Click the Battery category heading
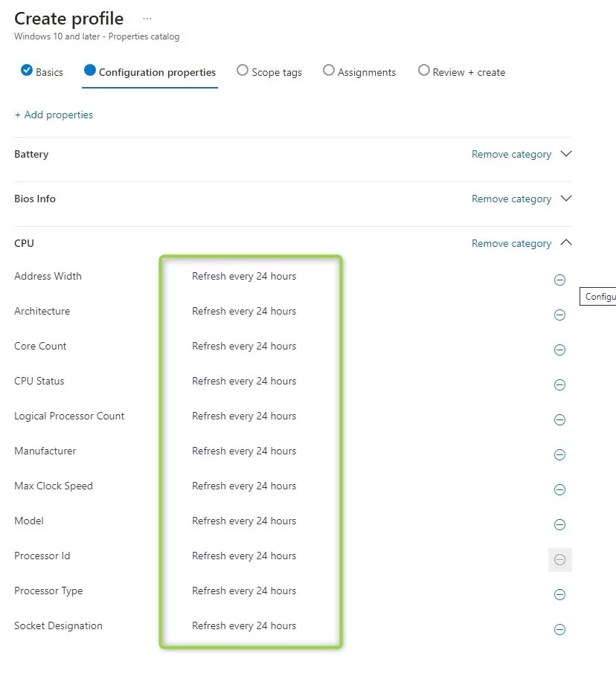 pyautogui.click(x=31, y=154)
